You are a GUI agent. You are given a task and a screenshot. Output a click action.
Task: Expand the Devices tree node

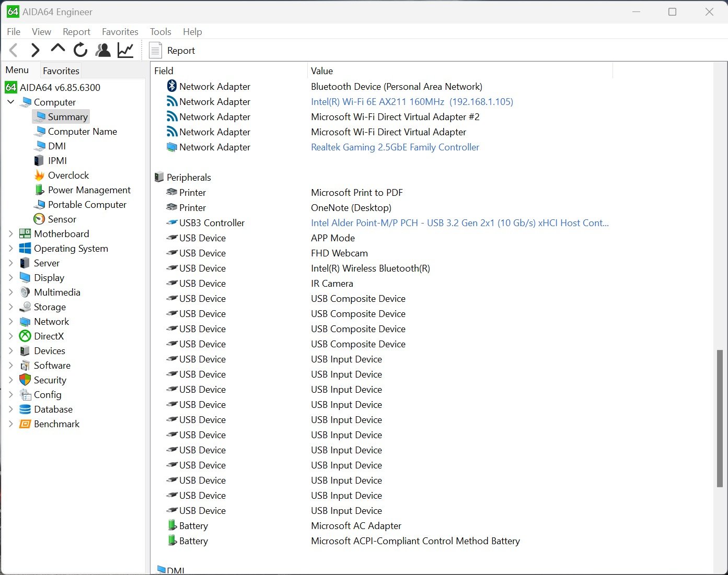(x=10, y=351)
